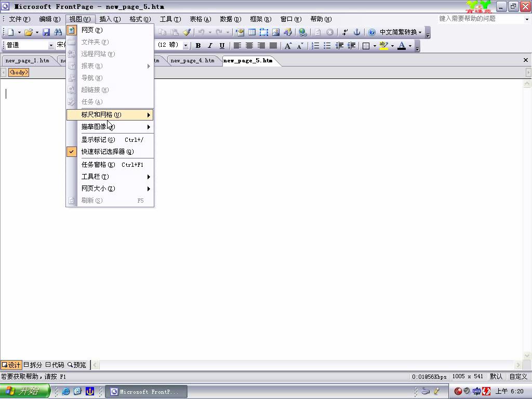The width and height of the screenshot is (532, 399).
Task: Click the anchor bookmark icon in toolbar
Action: tap(357, 32)
